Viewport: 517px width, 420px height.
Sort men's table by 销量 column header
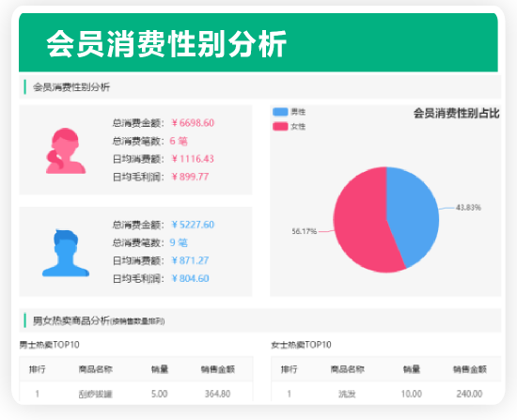(x=160, y=369)
